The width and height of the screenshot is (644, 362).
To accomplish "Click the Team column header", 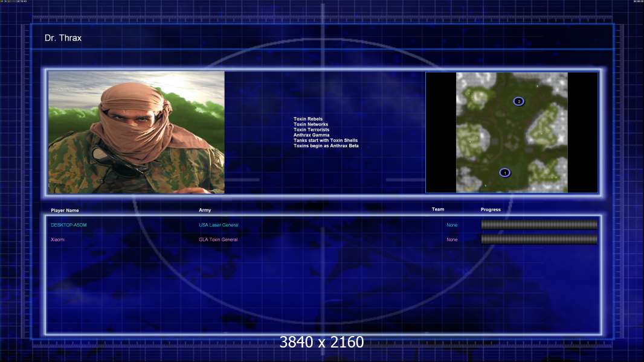I will 438,209.
